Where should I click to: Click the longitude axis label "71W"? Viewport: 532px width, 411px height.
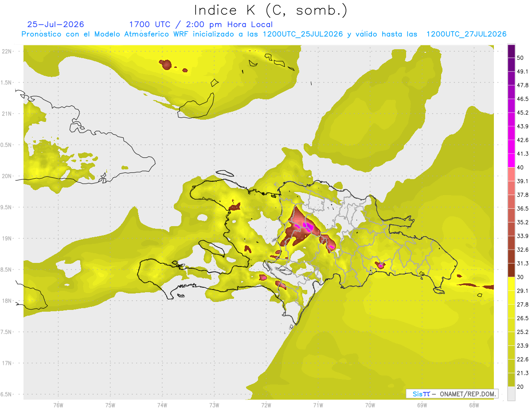coord(318,405)
